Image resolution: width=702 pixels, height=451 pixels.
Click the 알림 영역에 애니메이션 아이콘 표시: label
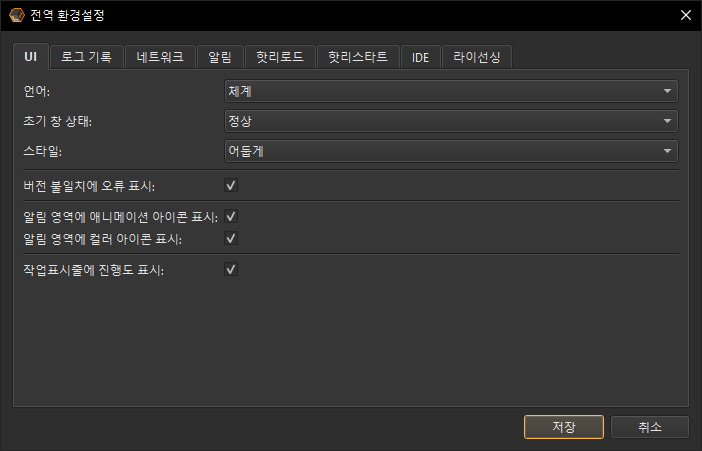[x=120, y=217]
